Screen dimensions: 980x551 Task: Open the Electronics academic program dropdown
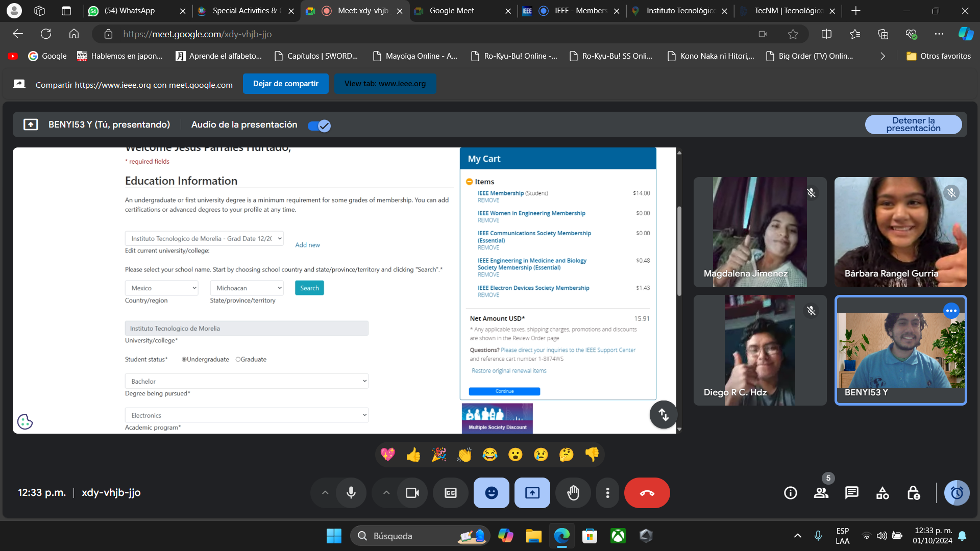[247, 415]
